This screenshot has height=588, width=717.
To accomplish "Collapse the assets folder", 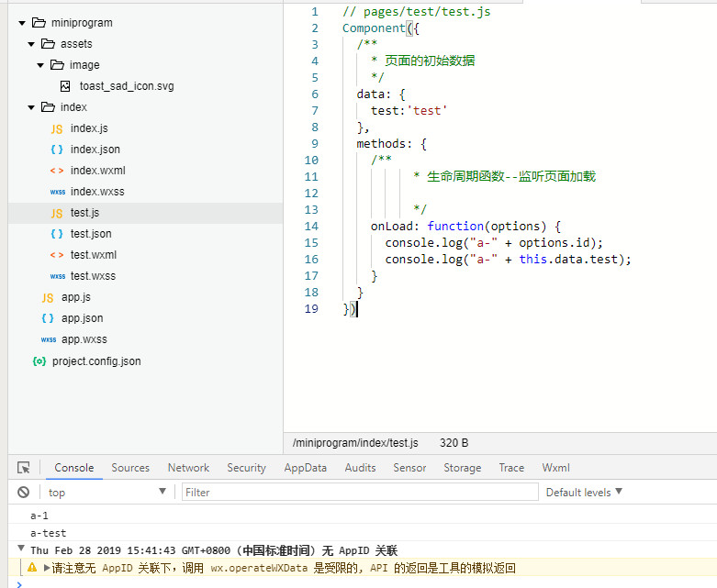I will [31, 44].
